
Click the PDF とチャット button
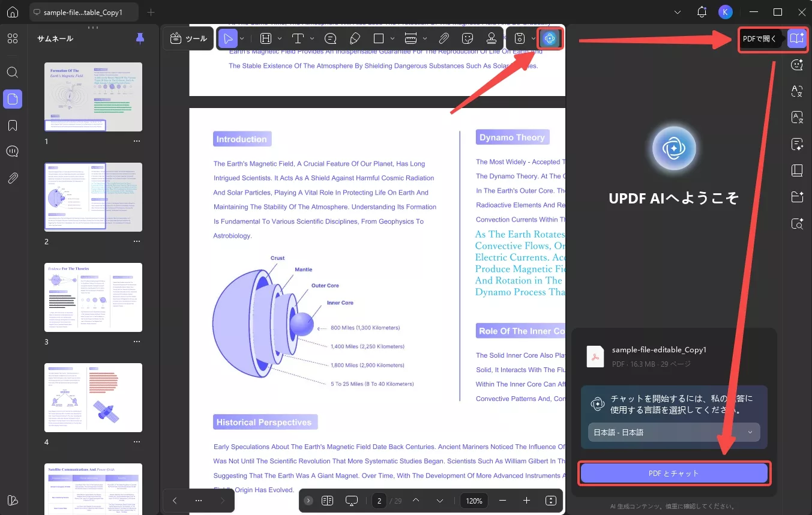tap(674, 473)
